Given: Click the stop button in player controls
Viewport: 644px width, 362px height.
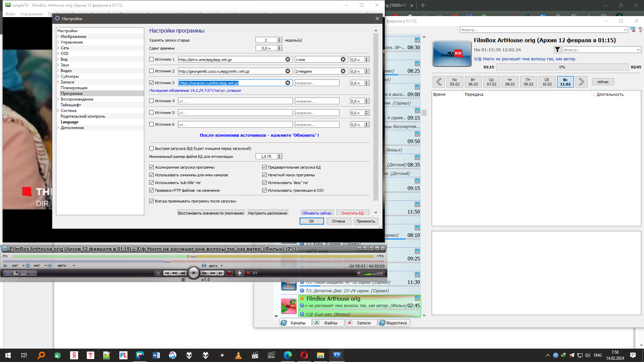Looking at the screenshot, I should (158, 273).
